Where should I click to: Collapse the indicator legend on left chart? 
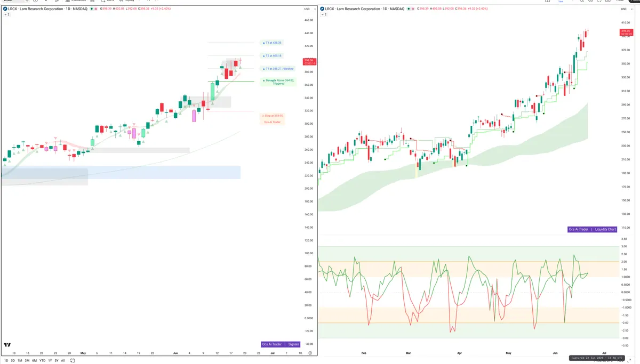click(x=6, y=14)
